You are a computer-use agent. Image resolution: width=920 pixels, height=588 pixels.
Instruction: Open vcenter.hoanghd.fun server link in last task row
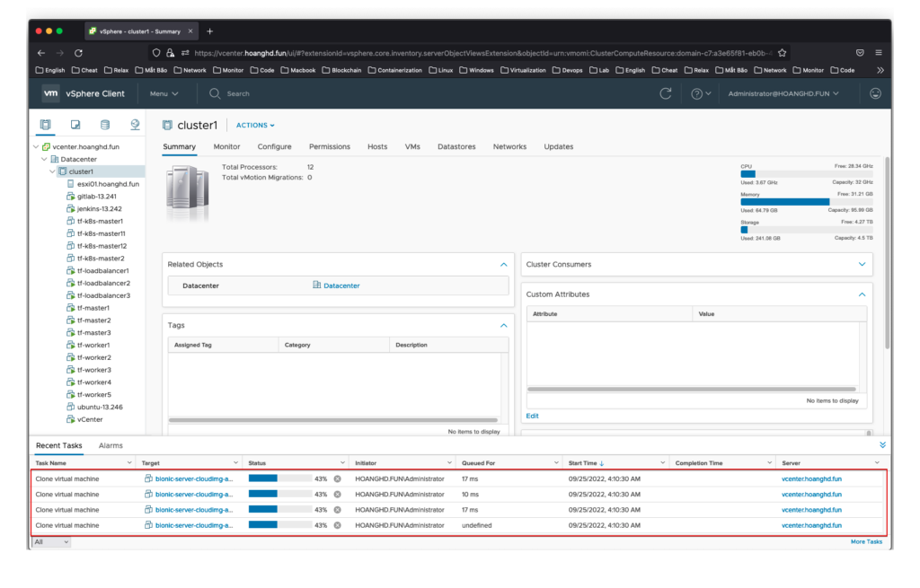tap(811, 525)
